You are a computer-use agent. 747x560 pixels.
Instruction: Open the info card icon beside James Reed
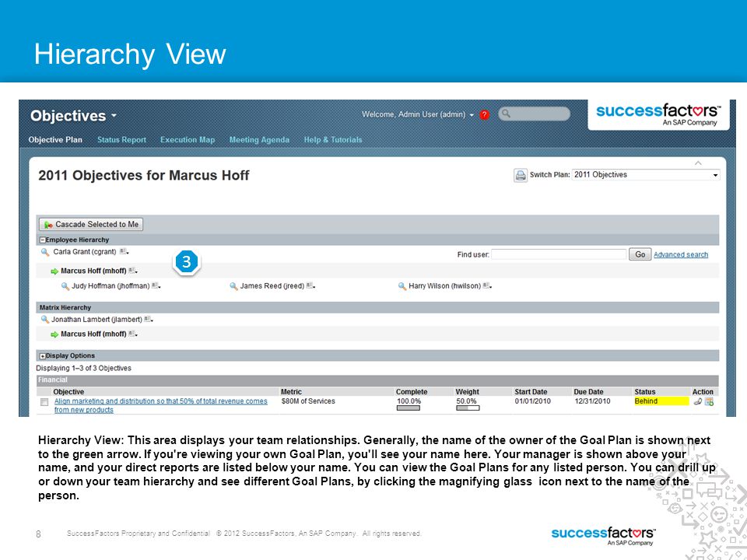310,285
